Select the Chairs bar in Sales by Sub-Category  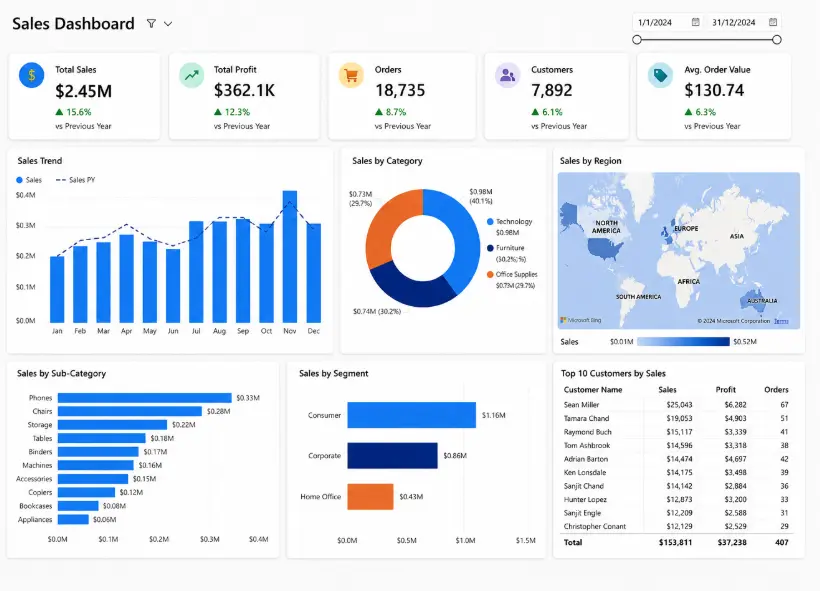[130, 412]
